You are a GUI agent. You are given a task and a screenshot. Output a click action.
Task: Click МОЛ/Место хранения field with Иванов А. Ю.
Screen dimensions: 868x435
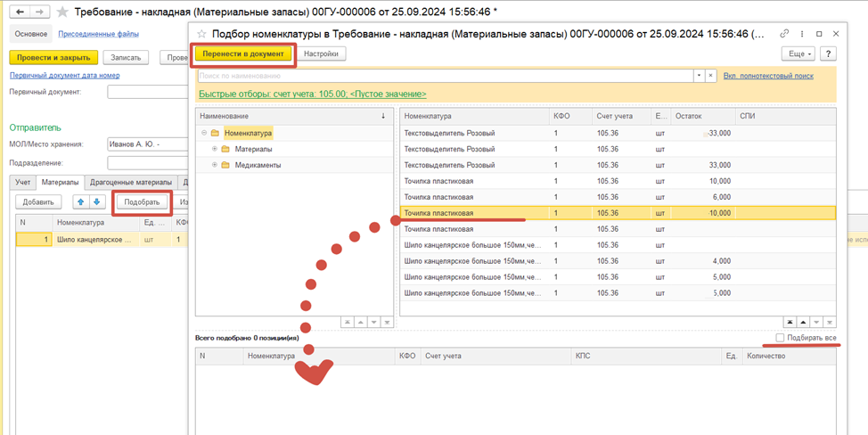pyautogui.click(x=147, y=145)
